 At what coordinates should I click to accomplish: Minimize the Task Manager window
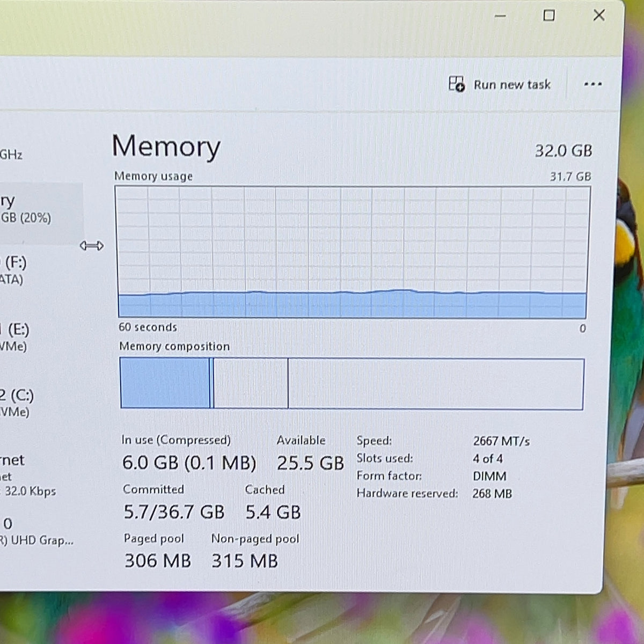pyautogui.click(x=500, y=16)
